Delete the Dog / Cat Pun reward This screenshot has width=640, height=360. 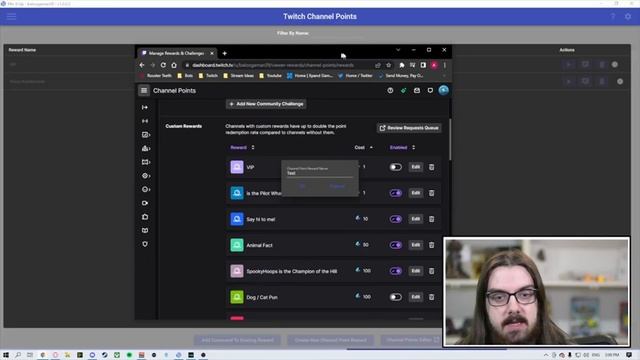tap(431, 297)
